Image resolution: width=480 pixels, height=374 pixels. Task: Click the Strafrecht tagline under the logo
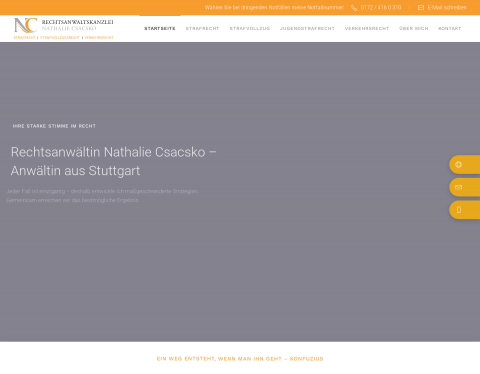25,38
